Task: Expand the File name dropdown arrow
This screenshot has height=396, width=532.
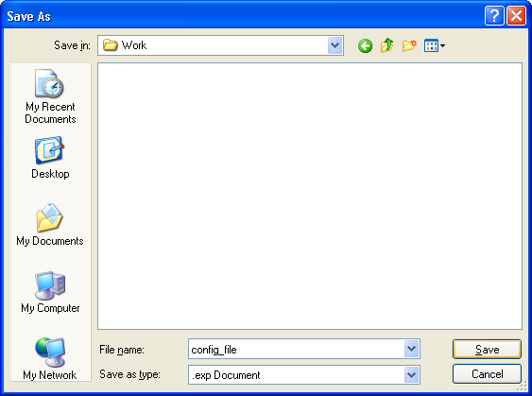Action: click(412, 349)
